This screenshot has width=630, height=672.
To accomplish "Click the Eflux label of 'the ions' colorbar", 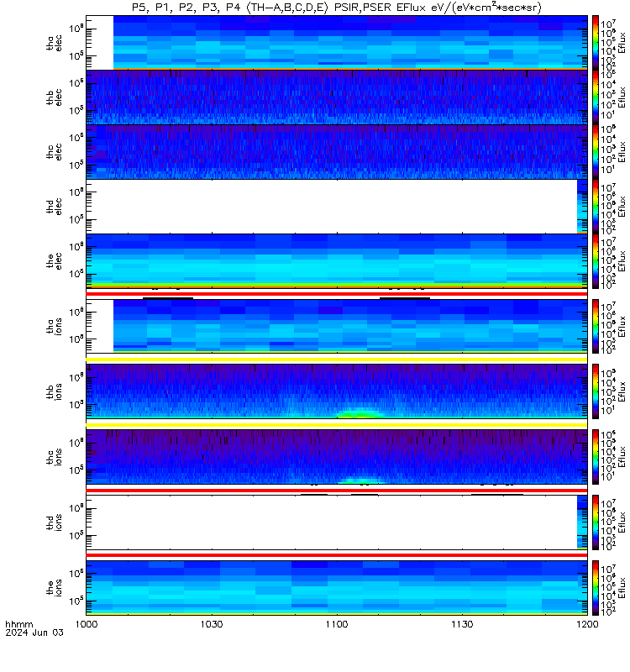I will tap(622, 588).
